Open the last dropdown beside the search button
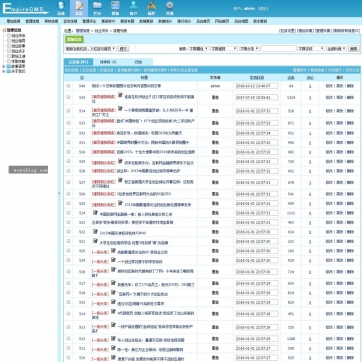Image resolution: width=362 pixels, height=362 pixels. point(336,49)
